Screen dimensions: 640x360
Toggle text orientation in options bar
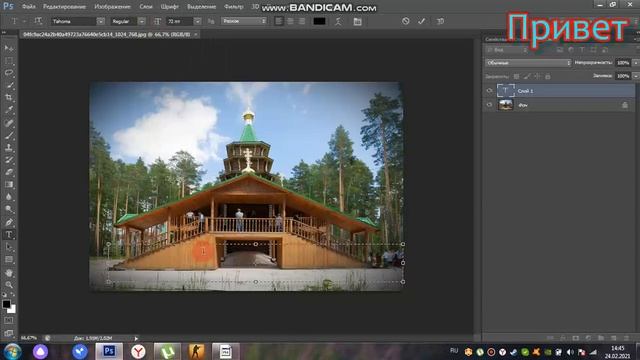[x=38, y=21]
